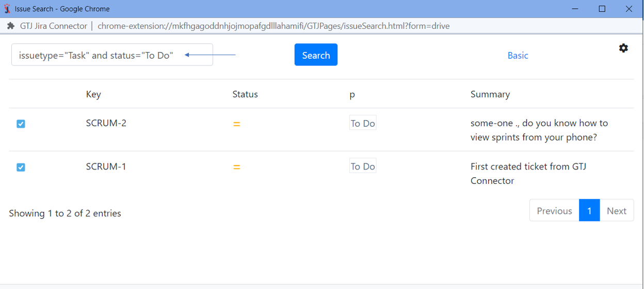Uncheck the SCRUM-1 row checkbox
Screen dimensions: 644x289
tap(21, 167)
